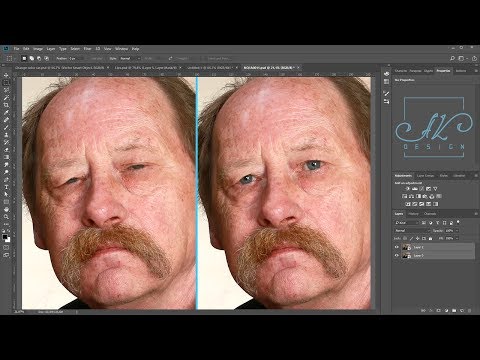Select the Eyedropper tool

(6, 113)
